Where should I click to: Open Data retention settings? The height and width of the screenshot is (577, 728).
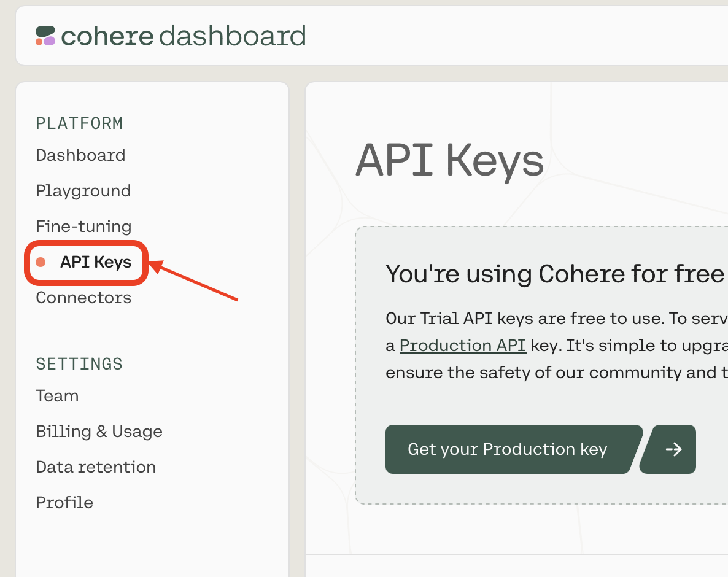pyautogui.click(x=96, y=467)
